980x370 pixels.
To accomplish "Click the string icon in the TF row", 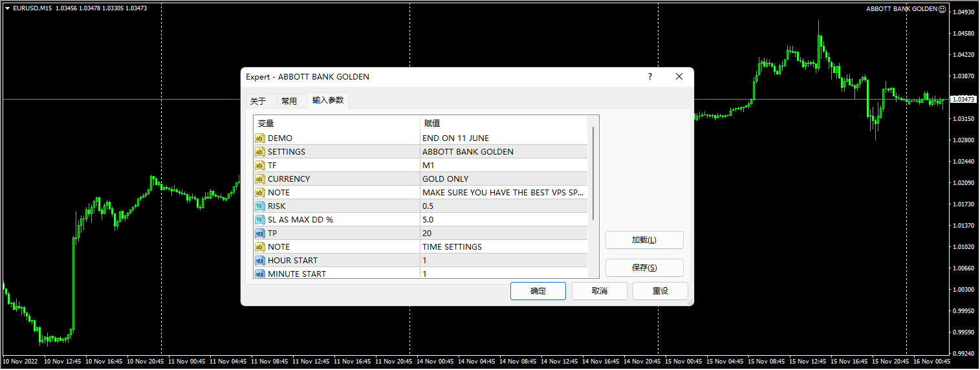I will click(260, 165).
